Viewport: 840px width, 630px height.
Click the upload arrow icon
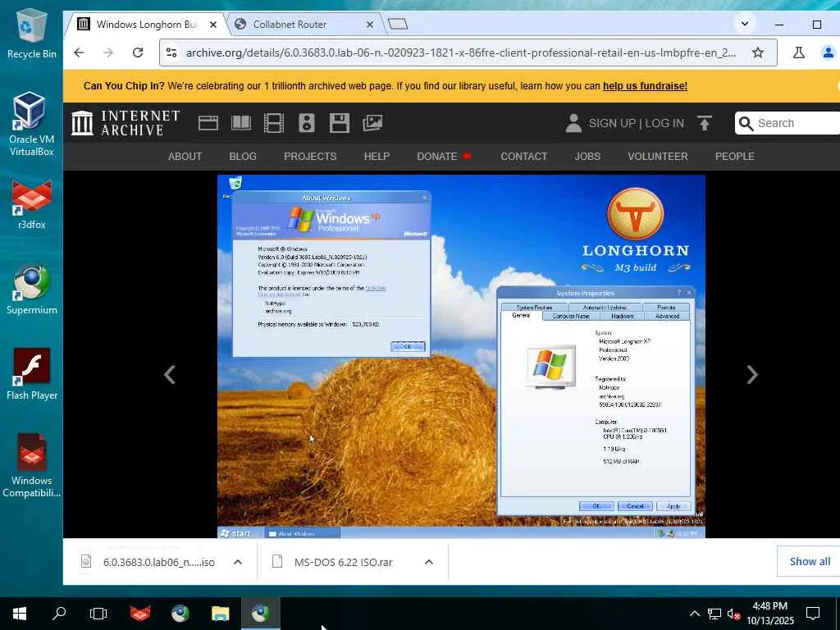click(x=705, y=123)
